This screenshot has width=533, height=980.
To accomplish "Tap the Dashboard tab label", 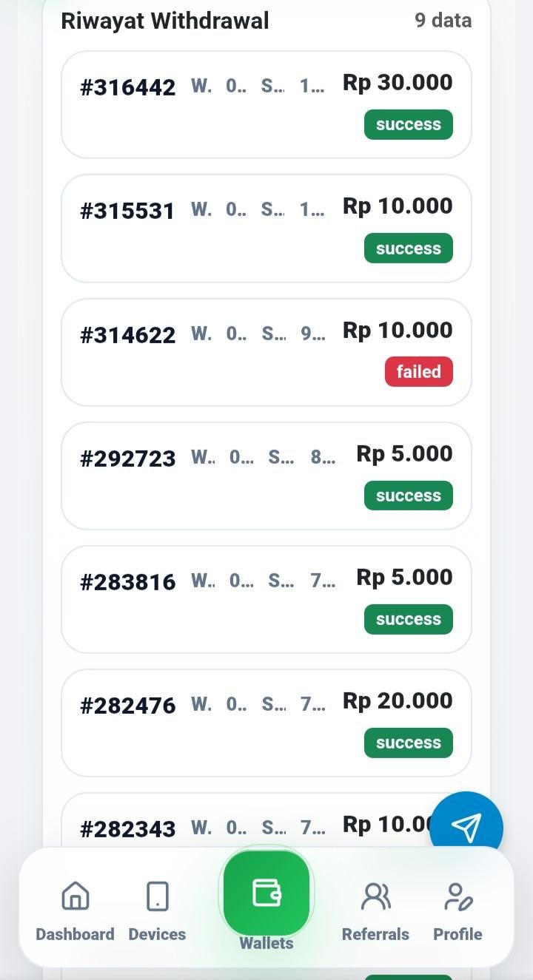I will tap(75, 934).
